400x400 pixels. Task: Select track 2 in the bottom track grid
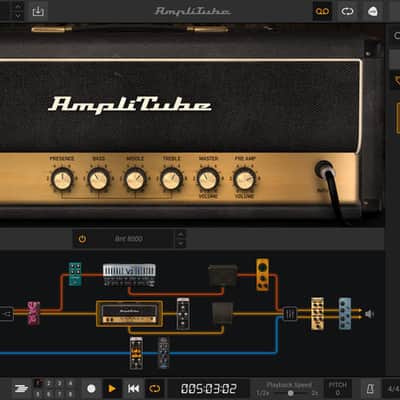pos(49,383)
